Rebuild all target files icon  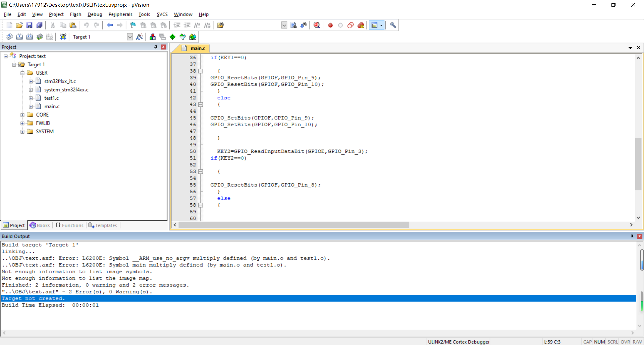click(x=30, y=37)
